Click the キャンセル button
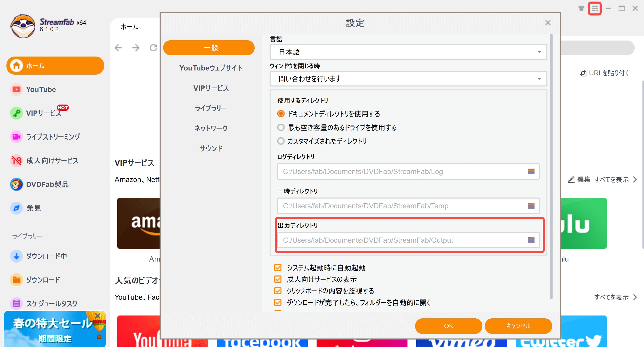Image resolution: width=644 pixels, height=347 pixels. click(x=518, y=326)
